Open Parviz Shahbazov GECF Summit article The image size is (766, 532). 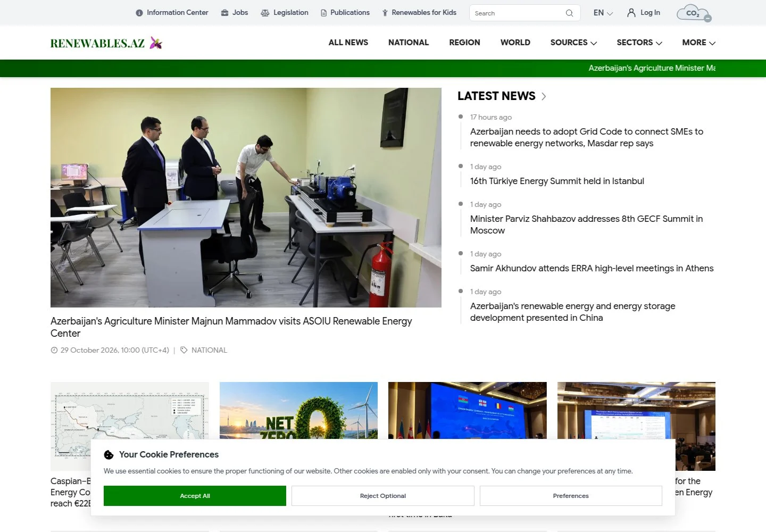point(586,225)
